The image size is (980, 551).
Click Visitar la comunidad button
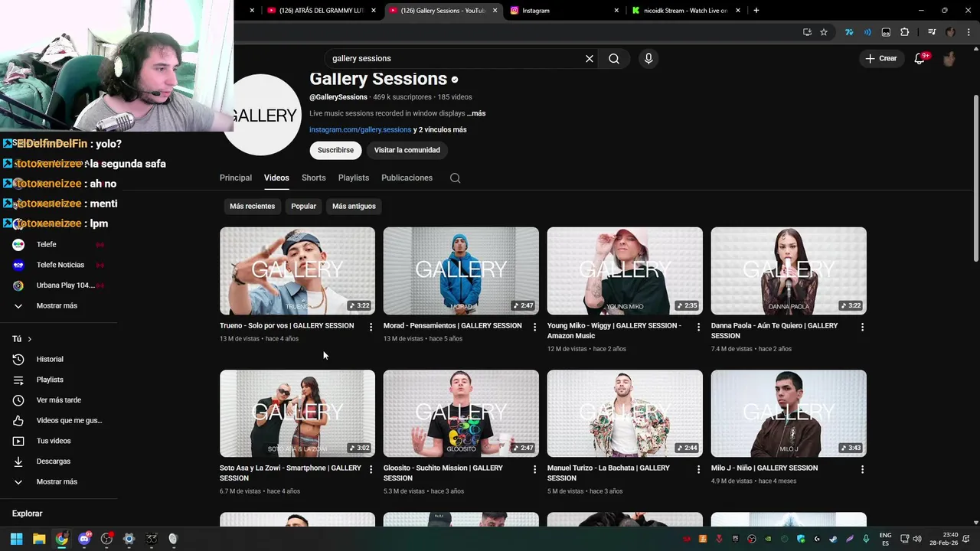pyautogui.click(x=407, y=150)
